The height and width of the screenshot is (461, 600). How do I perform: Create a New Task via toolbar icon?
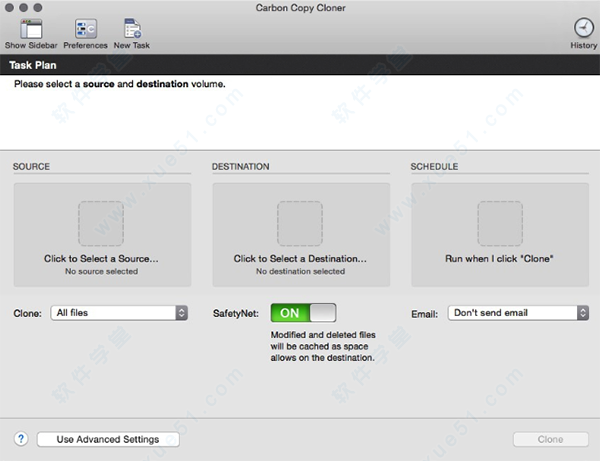[x=132, y=29]
